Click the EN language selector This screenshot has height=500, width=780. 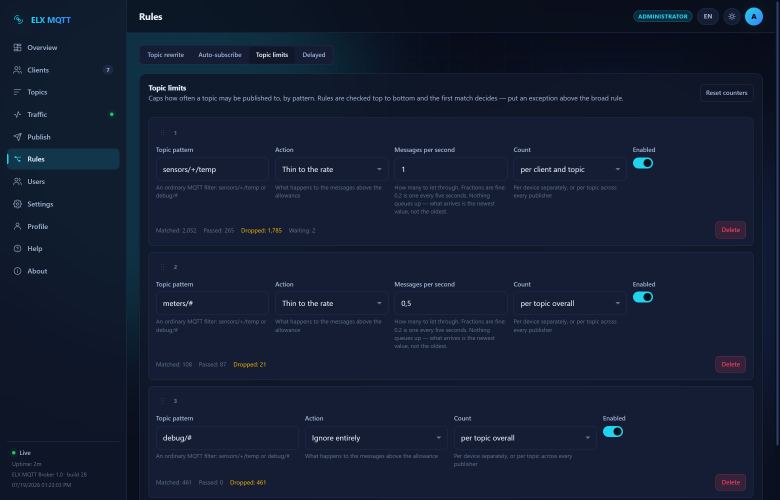pyautogui.click(x=708, y=16)
